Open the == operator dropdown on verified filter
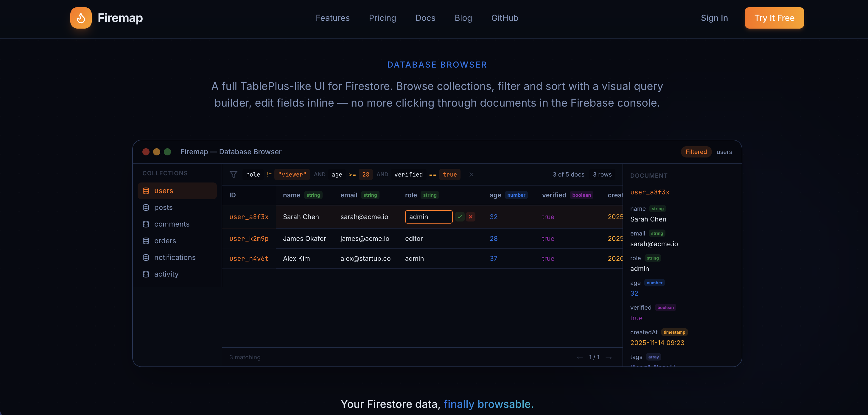 point(433,174)
